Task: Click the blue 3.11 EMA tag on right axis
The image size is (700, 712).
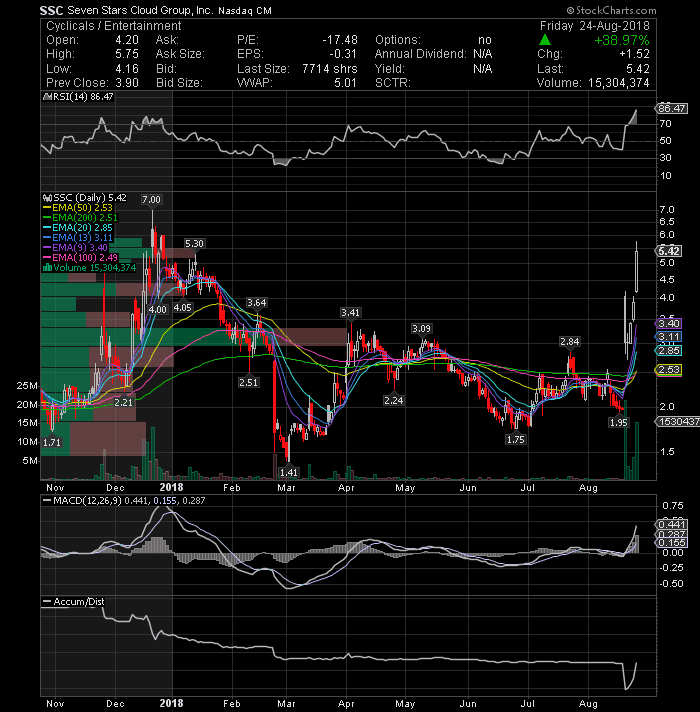Action: click(x=669, y=337)
